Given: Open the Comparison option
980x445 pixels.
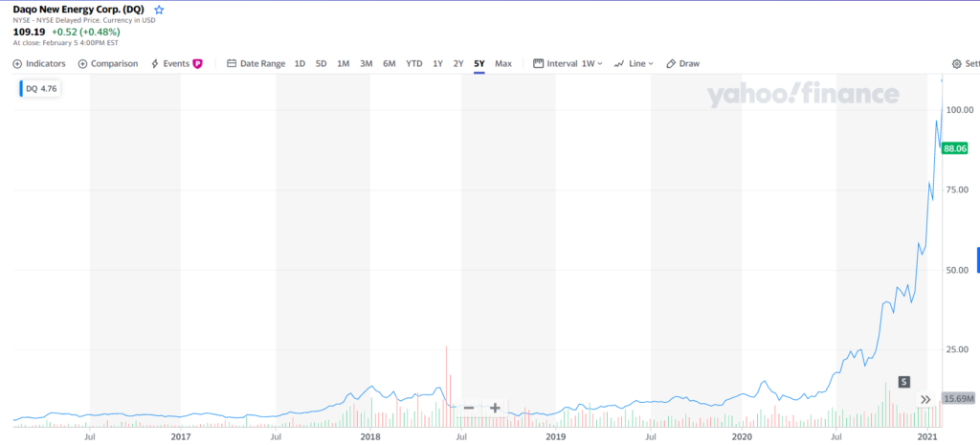Looking at the screenshot, I should [x=107, y=64].
